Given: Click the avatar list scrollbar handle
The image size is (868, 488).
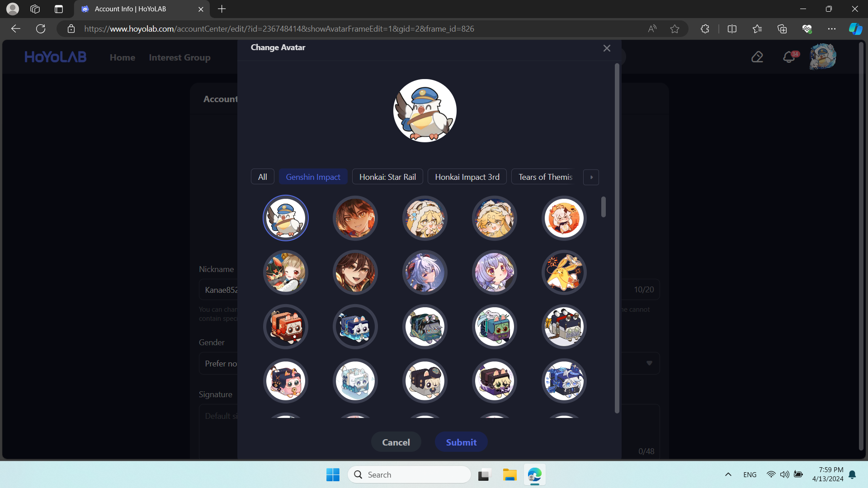Looking at the screenshot, I should point(604,207).
